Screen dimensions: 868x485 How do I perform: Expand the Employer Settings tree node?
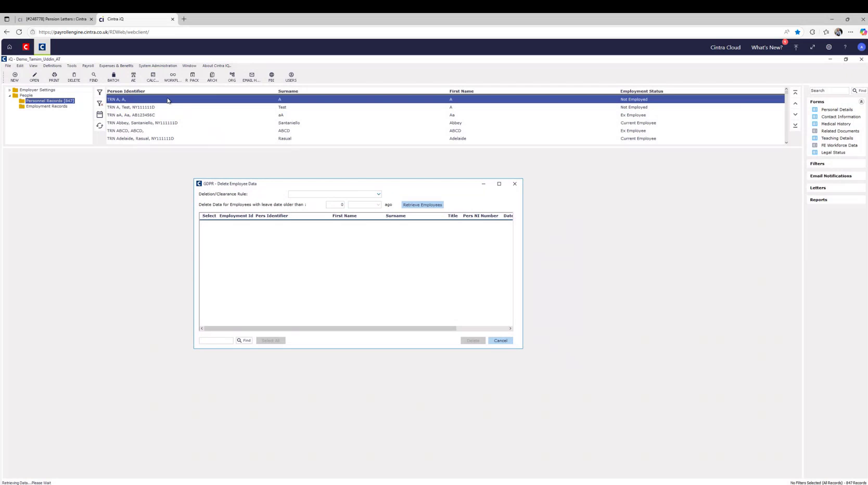pos(9,90)
